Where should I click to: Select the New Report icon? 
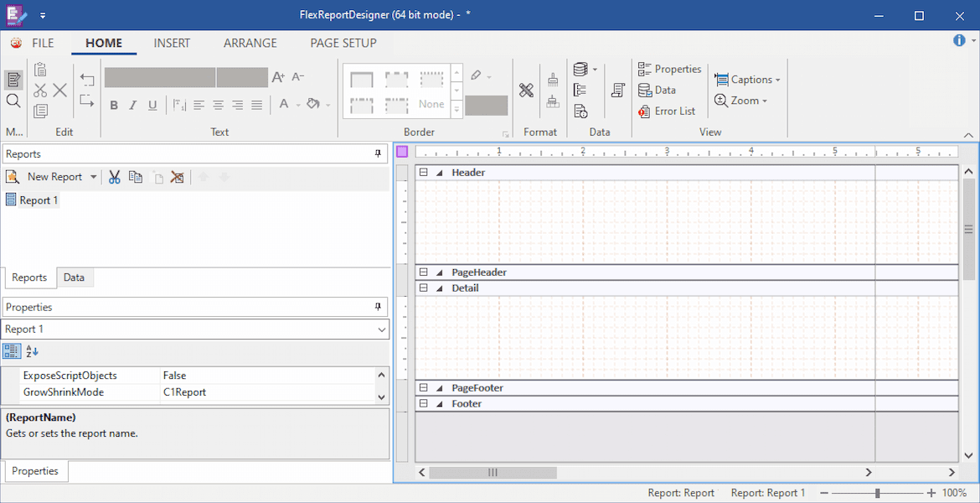tap(13, 176)
